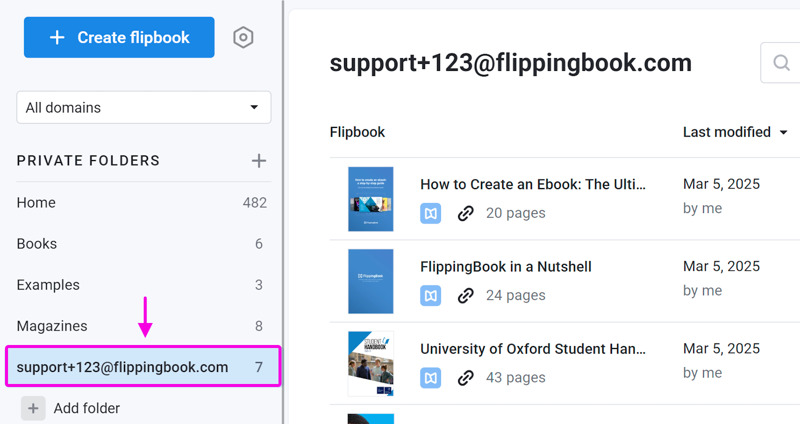Click the 482 count next to Home
Viewport: 800px width, 424px height.
coord(255,203)
